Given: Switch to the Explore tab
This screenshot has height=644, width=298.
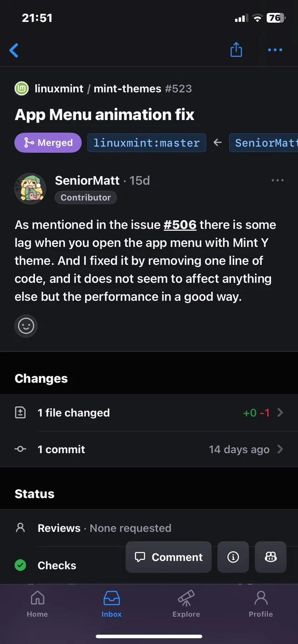Looking at the screenshot, I should pos(186,604).
